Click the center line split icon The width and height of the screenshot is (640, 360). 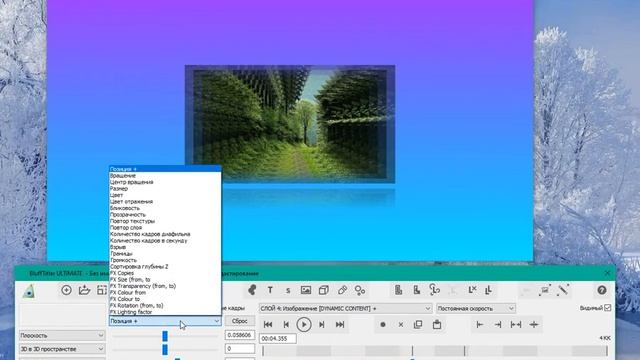(x=534, y=324)
